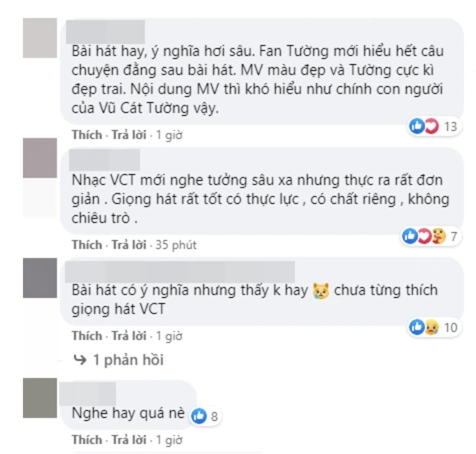This screenshot has height=454, width=476.
Task: Click the like icon on the third comment's reactions
Action: pos(417,327)
